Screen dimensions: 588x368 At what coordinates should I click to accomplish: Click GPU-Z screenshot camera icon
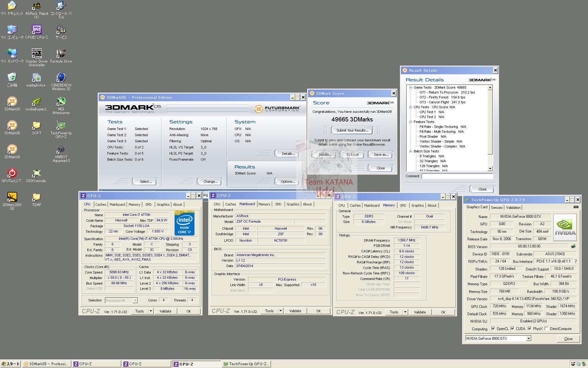click(x=576, y=207)
